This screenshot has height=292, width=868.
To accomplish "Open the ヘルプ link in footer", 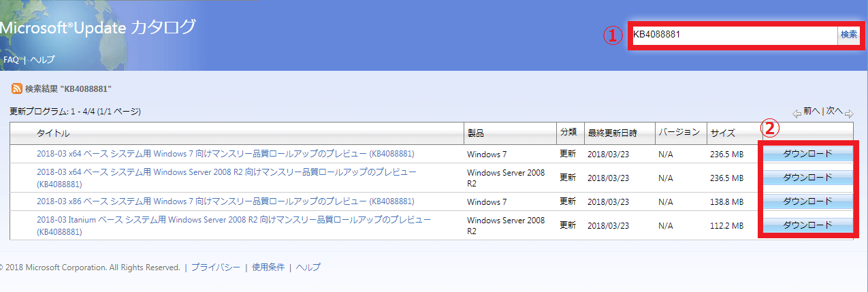I will (308, 267).
